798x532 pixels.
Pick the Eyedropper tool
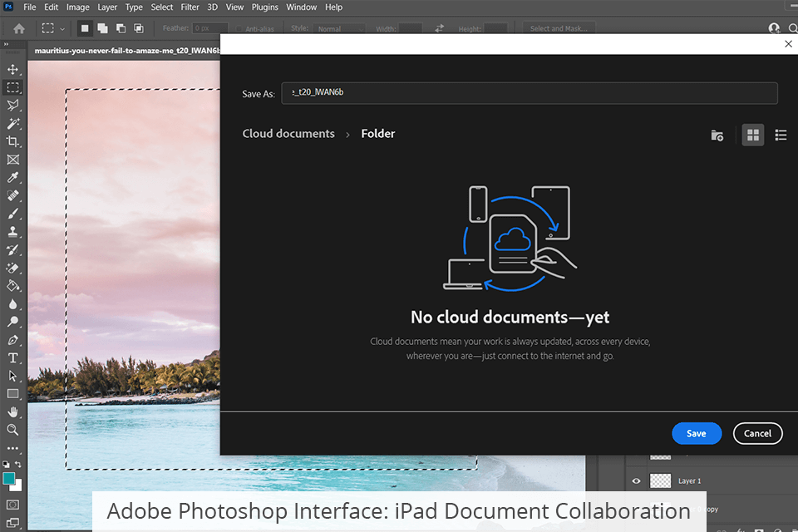click(x=12, y=178)
